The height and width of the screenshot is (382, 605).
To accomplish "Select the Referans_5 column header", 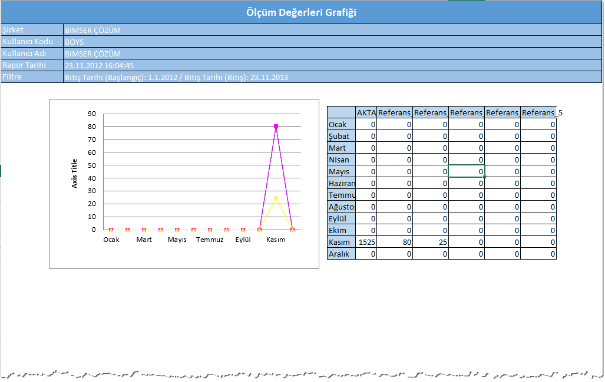I will pyautogui.click(x=539, y=112).
